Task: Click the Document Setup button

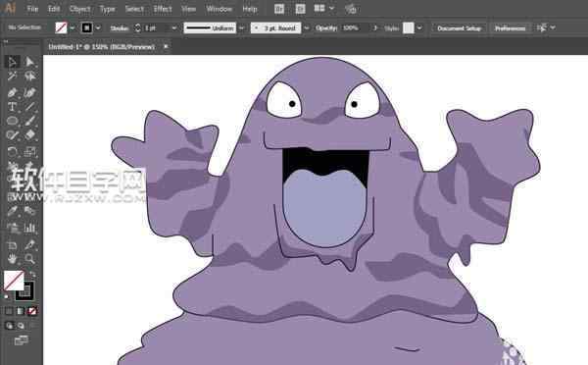Action: [459, 28]
